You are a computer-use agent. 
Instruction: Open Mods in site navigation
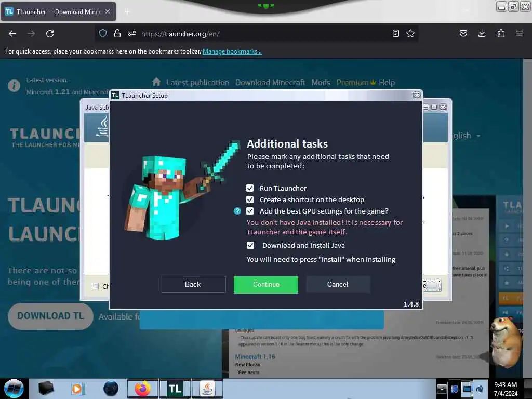coord(321,83)
